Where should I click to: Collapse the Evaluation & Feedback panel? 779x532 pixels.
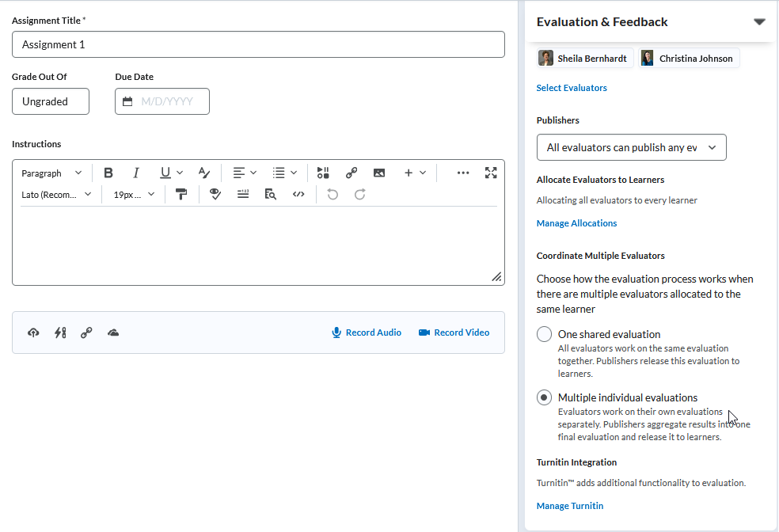pyautogui.click(x=759, y=22)
